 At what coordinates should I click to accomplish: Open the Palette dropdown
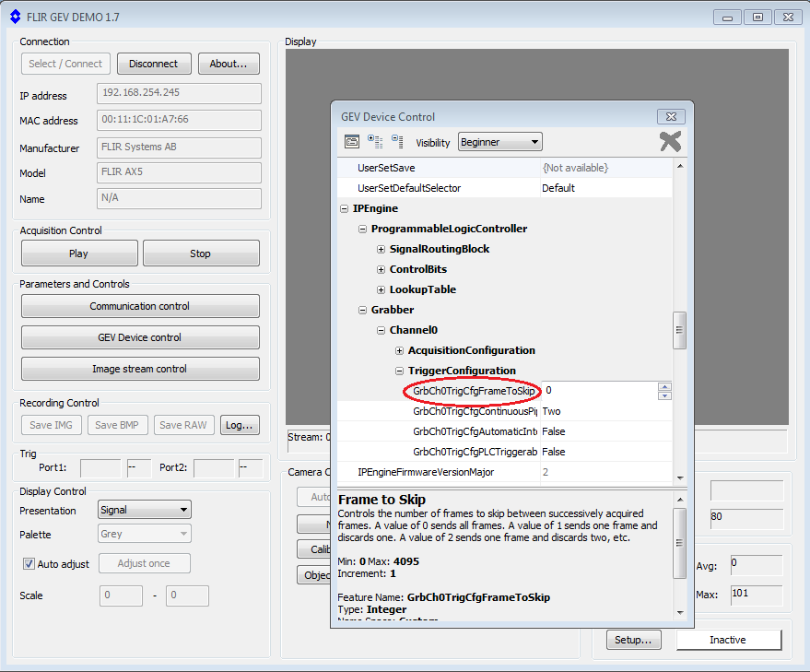(x=144, y=534)
